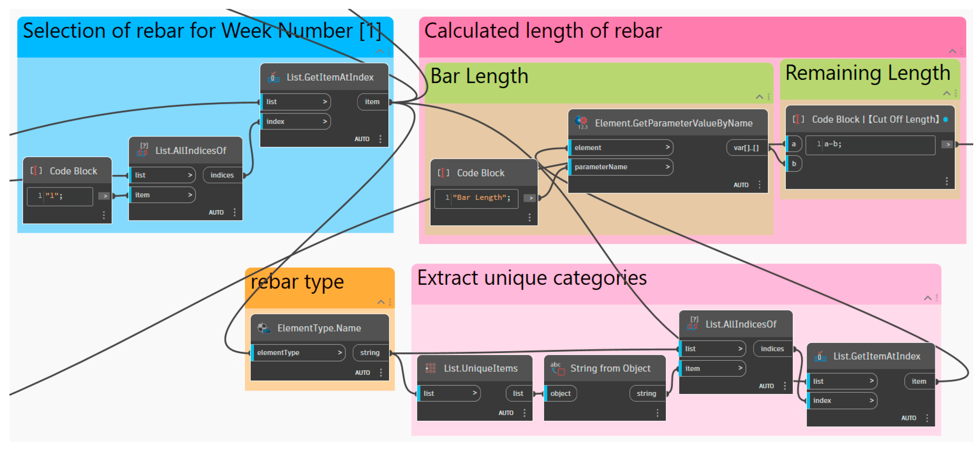Collapse the Remaining Length group
The height and width of the screenshot is (449, 980).
click(947, 93)
